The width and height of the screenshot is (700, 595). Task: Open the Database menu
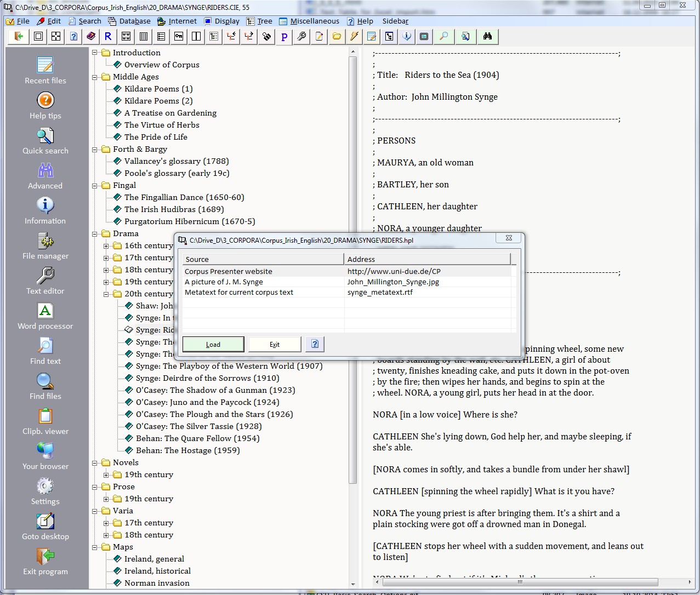(129, 21)
